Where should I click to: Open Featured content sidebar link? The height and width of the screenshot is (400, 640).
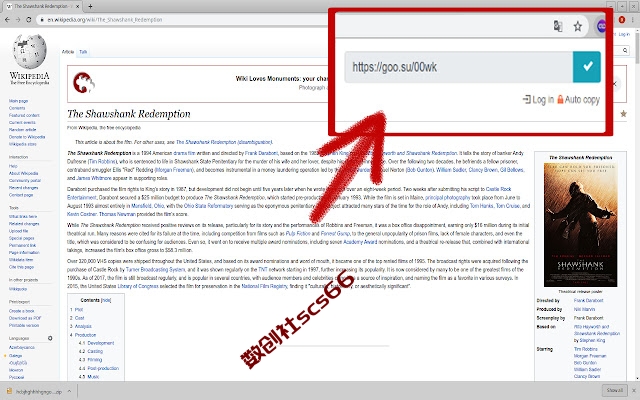(24, 115)
